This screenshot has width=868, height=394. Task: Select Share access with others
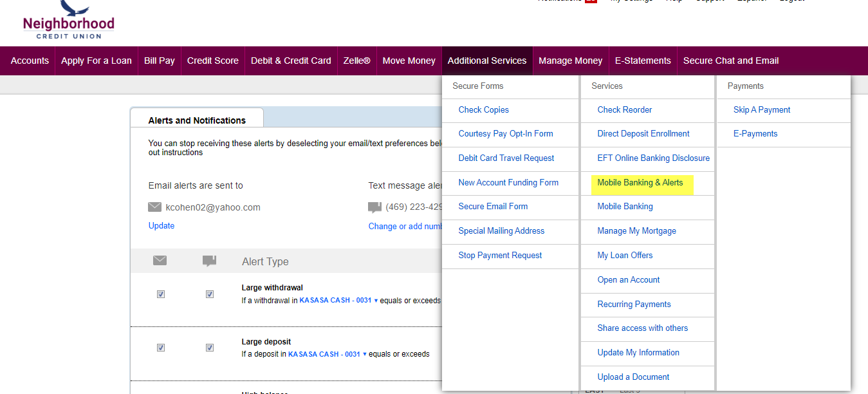(643, 328)
